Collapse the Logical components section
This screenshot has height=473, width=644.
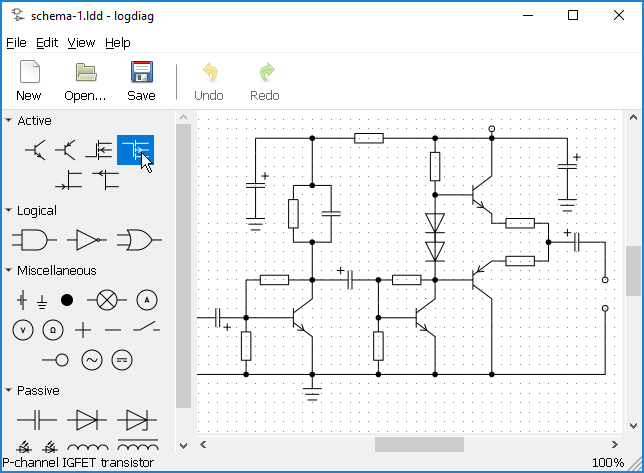tap(9, 211)
